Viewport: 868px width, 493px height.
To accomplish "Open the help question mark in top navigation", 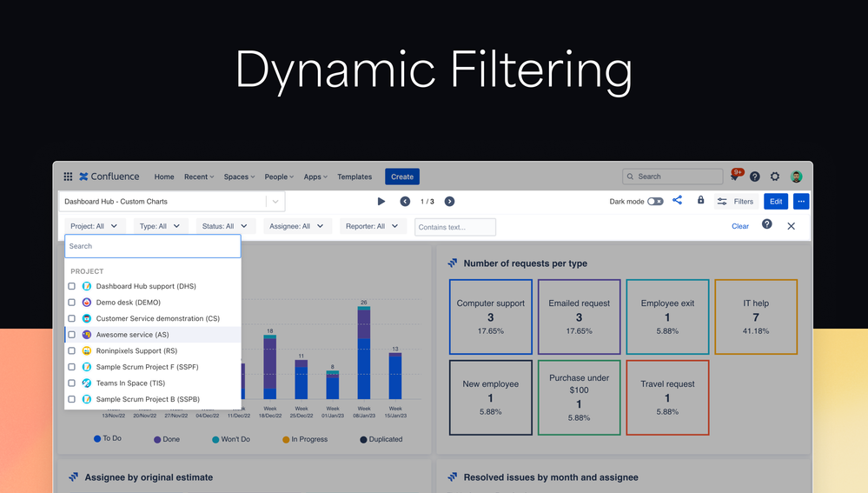I will [754, 177].
